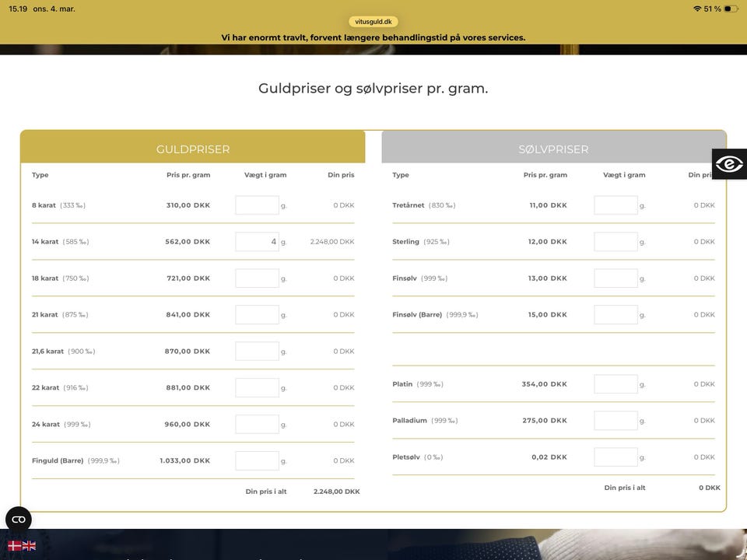Screen dimensions: 747x560
Task: Tap the vitusguld.dk address pill
Action: pyautogui.click(x=373, y=22)
